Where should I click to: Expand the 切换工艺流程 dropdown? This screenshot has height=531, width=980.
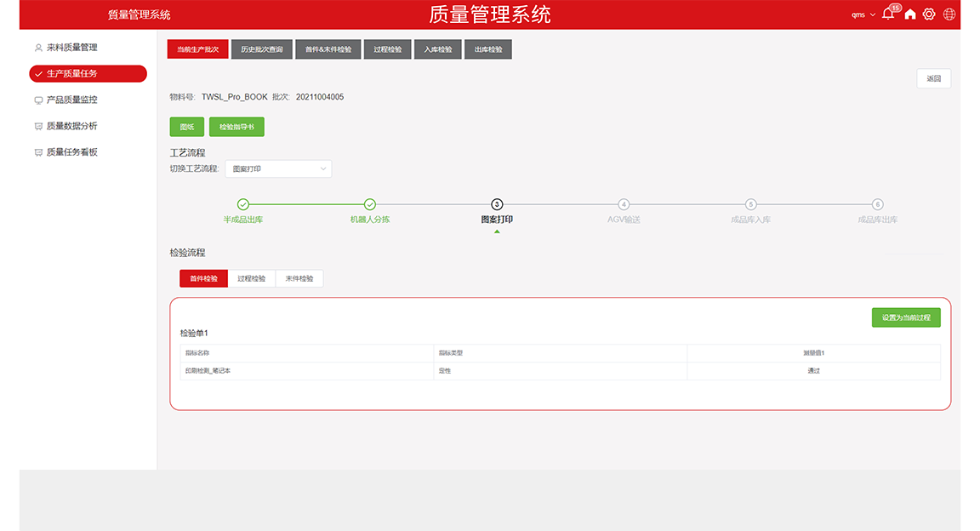point(278,168)
